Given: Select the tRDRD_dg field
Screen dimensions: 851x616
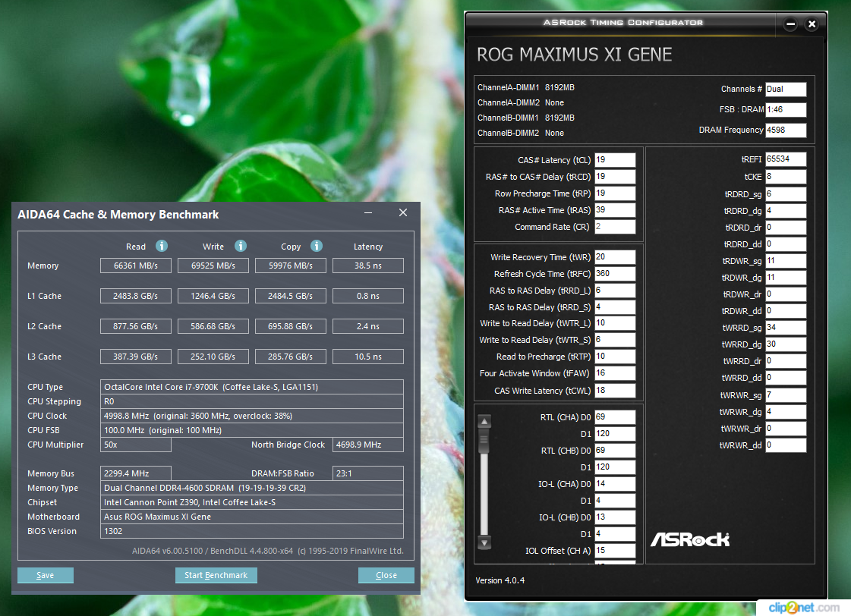Looking at the screenshot, I should click(x=786, y=210).
